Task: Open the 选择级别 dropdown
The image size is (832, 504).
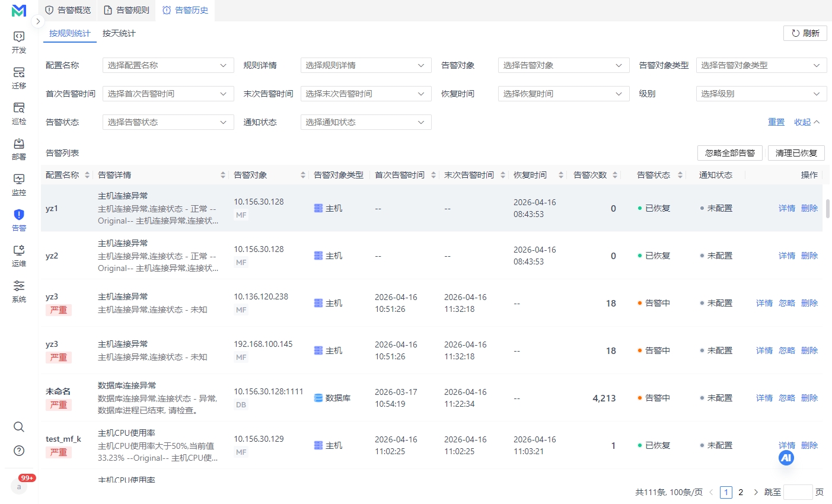Action: tap(761, 94)
